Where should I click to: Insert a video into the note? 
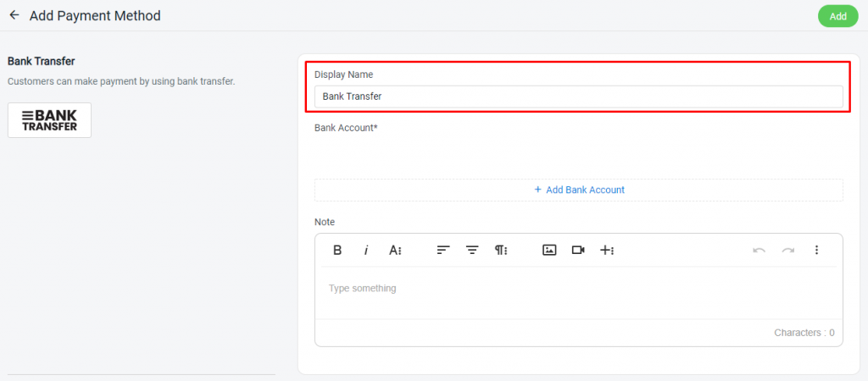(578, 251)
